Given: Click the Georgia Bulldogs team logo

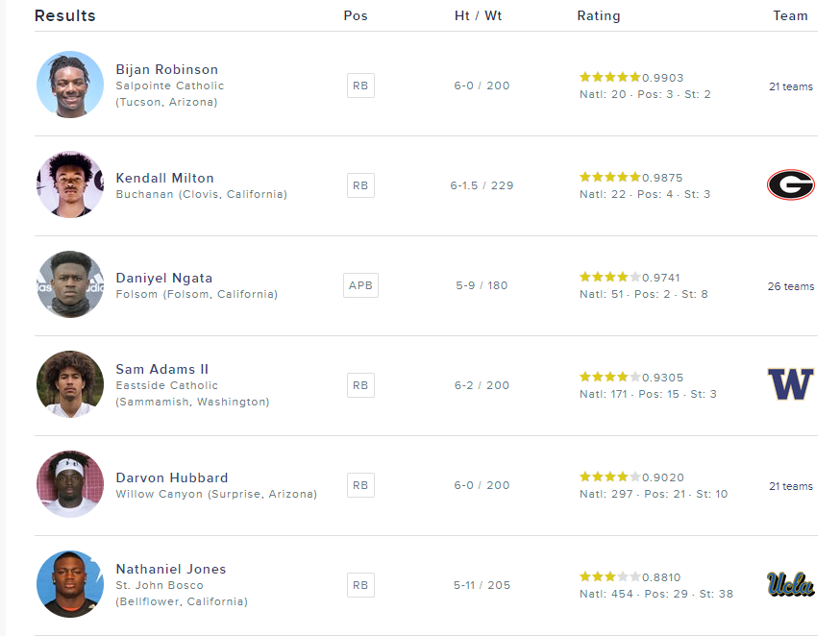Looking at the screenshot, I should pyautogui.click(x=790, y=184).
